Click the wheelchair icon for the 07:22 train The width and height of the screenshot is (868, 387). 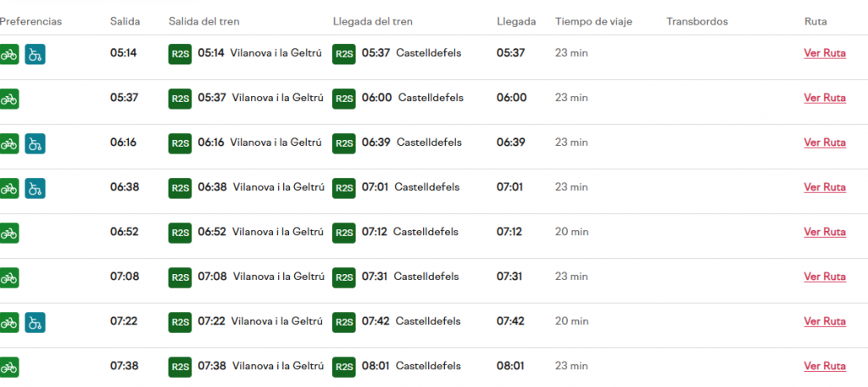point(35,322)
